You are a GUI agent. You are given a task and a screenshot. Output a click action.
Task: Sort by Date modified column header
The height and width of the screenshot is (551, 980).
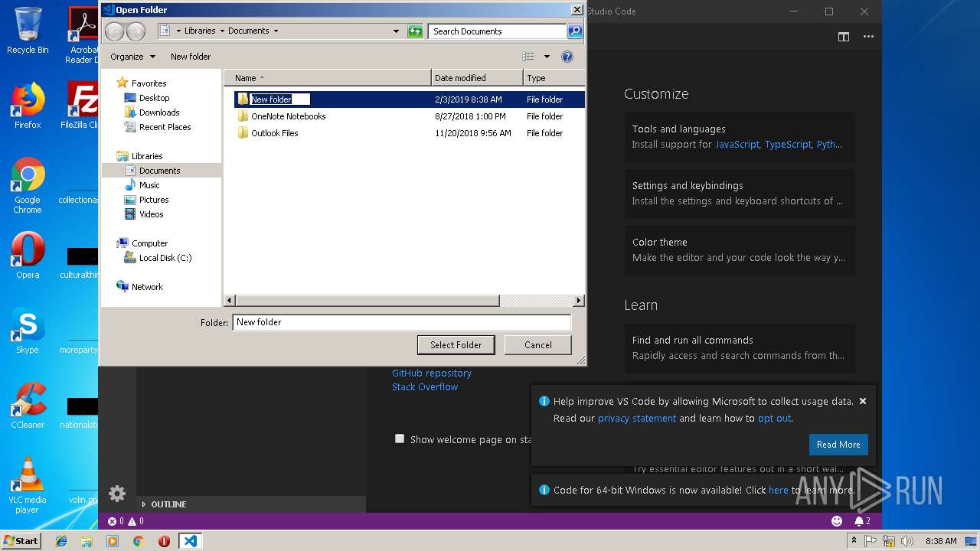pyautogui.click(x=477, y=78)
